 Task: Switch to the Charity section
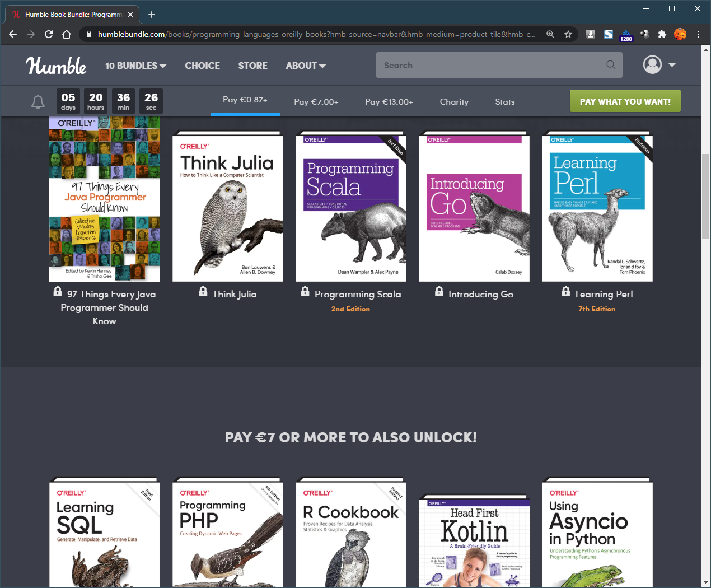click(x=454, y=102)
